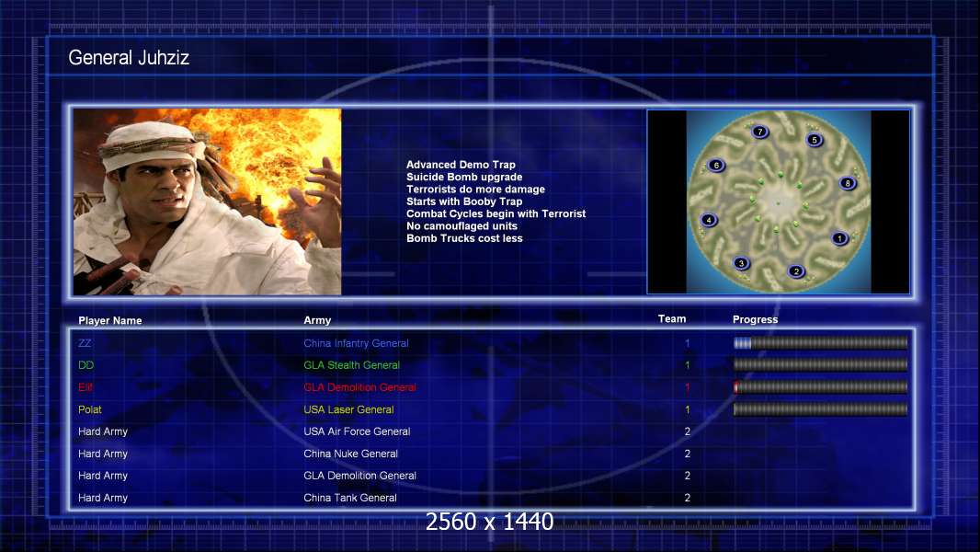Click 'GLA Stealth General' army entry
This screenshot has height=552, width=980.
pos(351,365)
